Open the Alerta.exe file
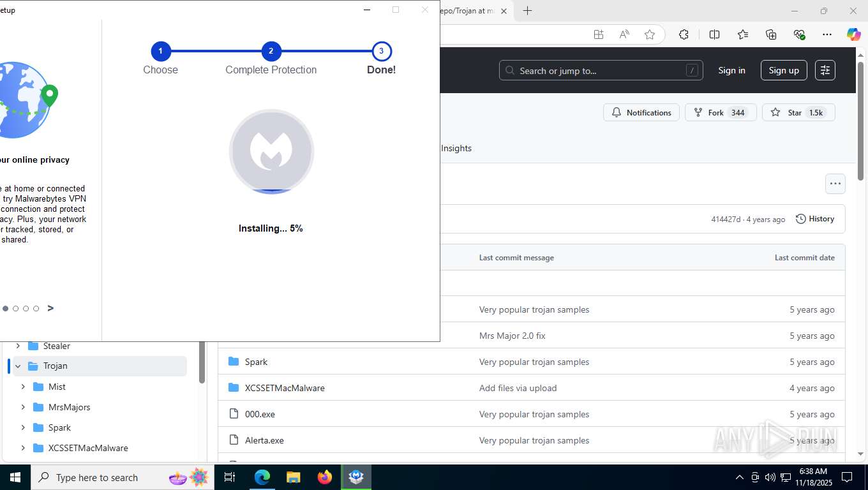 pyautogui.click(x=264, y=440)
